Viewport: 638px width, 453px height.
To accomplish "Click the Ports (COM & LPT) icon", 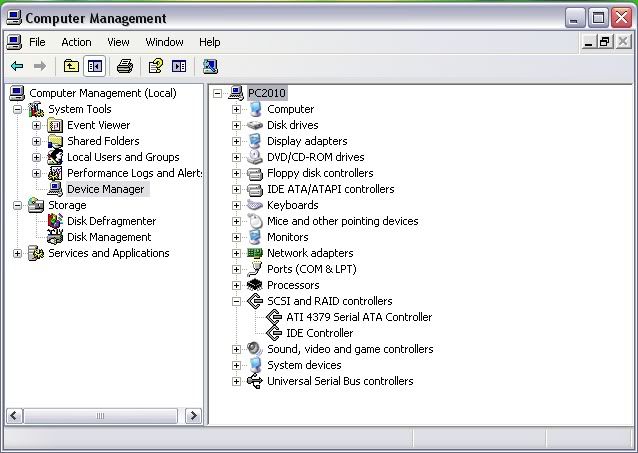I will pos(255,269).
